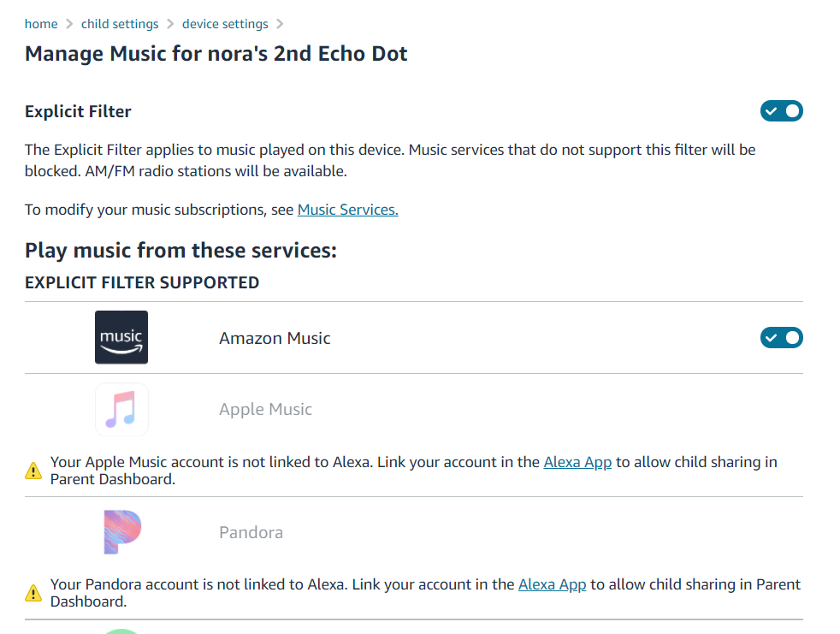Click the warning icon beside Pandora notice
The width and height of the screenshot is (840, 634).
pyautogui.click(x=33, y=593)
